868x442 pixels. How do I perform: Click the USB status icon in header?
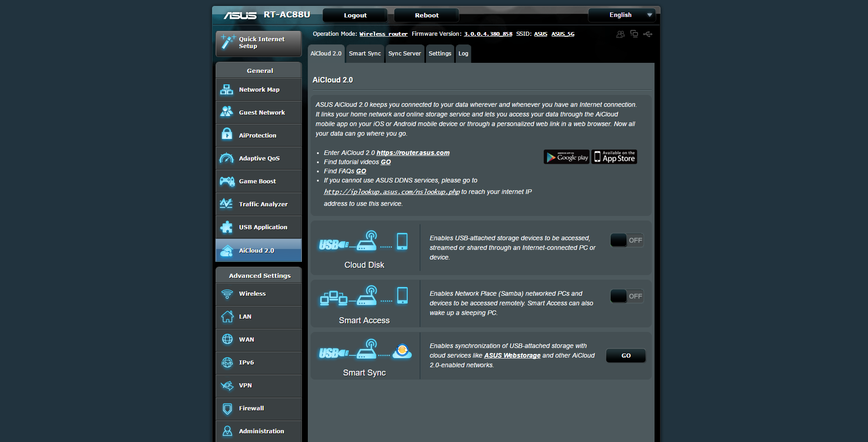pyautogui.click(x=648, y=34)
